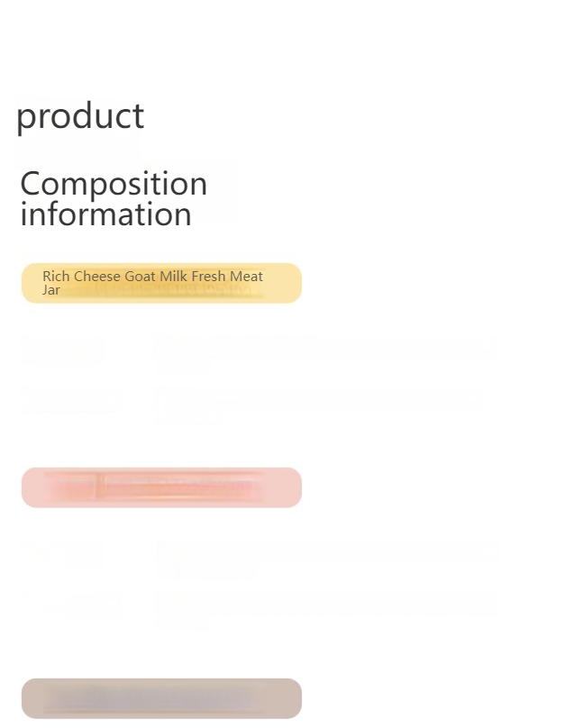The image size is (574, 728).
Task: Click the word "information" in the heading
Action: [x=105, y=214]
